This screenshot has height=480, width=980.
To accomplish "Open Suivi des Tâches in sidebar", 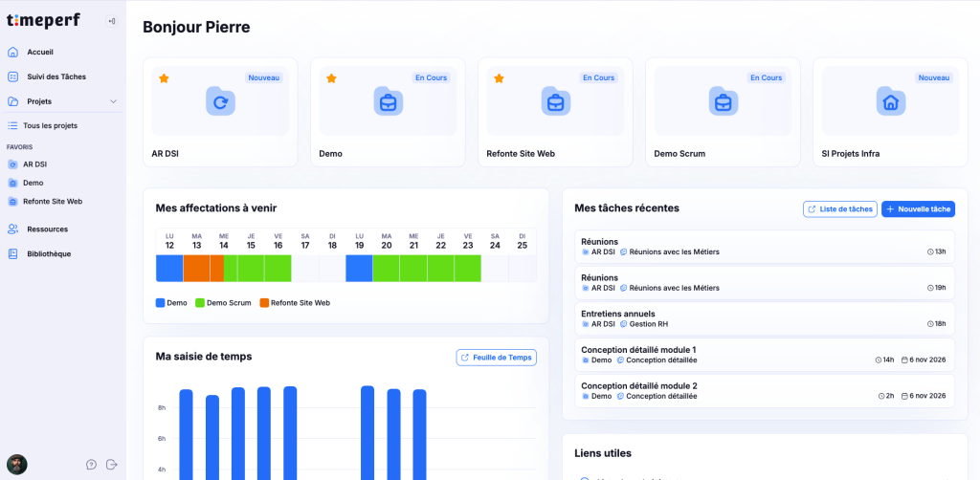I will (x=56, y=76).
